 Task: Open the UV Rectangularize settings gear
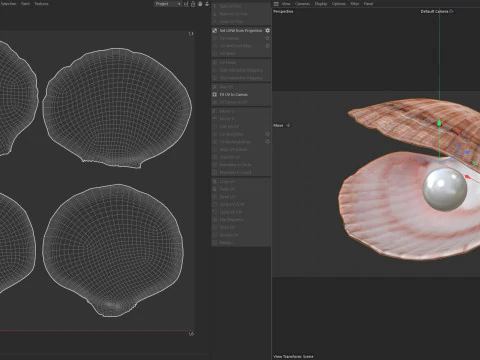(267, 142)
